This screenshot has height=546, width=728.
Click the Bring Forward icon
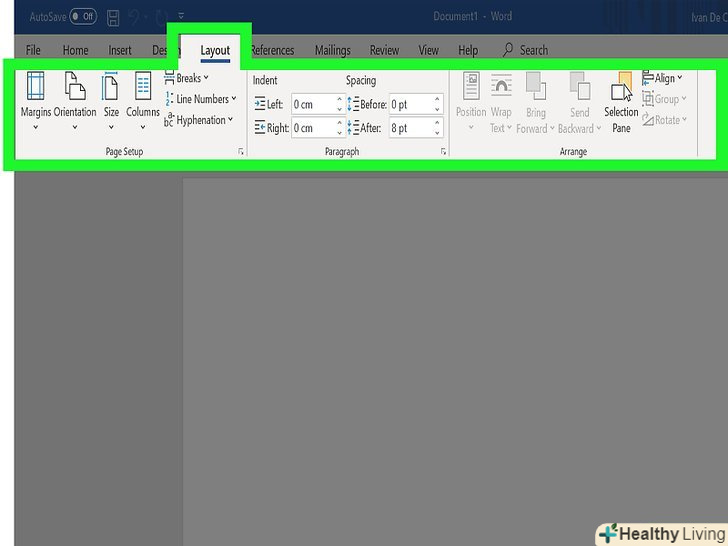point(535,87)
